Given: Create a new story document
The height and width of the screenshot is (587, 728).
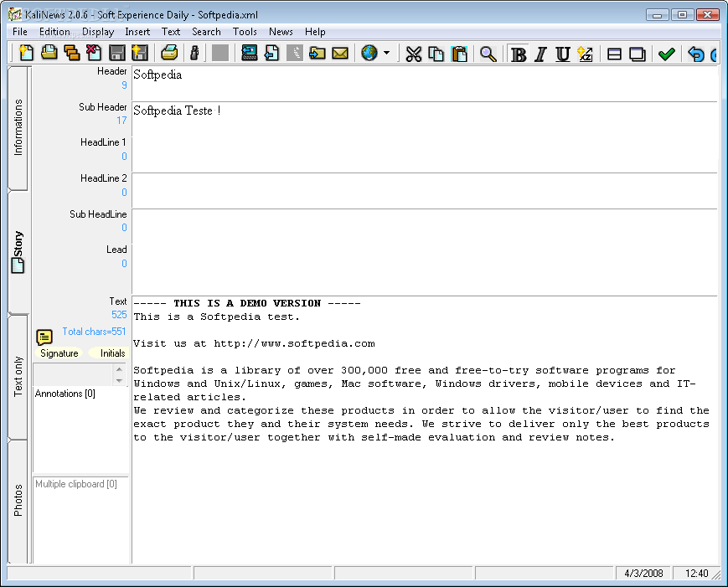Looking at the screenshot, I should tap(26, 53).
